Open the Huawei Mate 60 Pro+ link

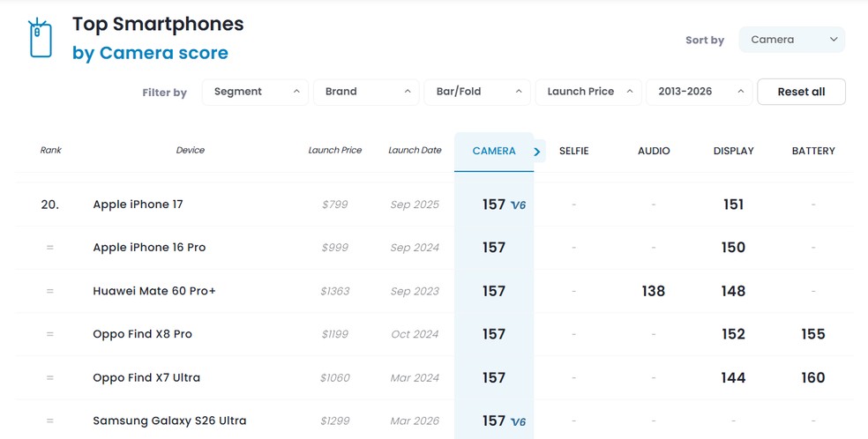pos(154,291)
